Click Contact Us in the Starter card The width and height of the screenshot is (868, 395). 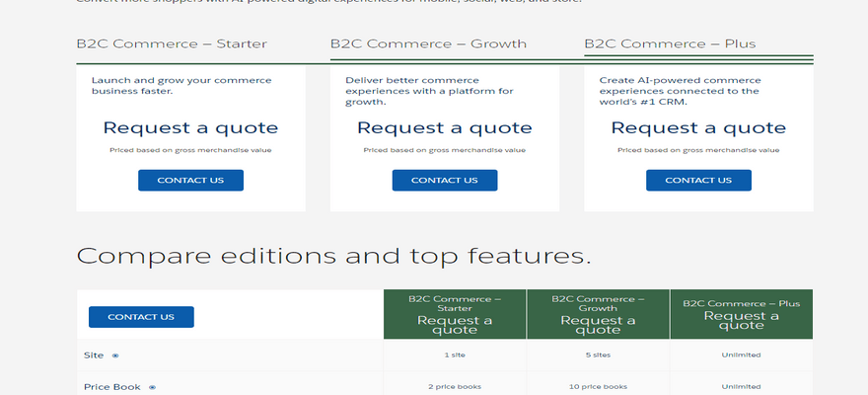(x=190, y=181)
